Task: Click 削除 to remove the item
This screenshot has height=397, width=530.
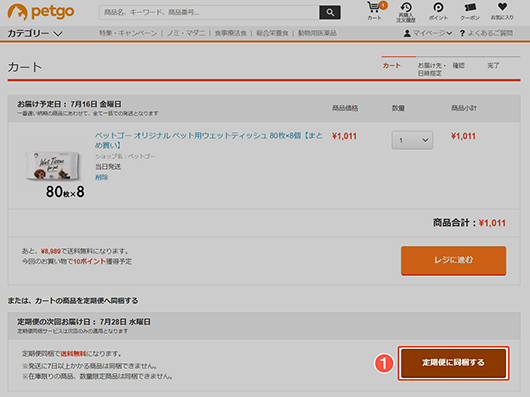Action: 101,177
